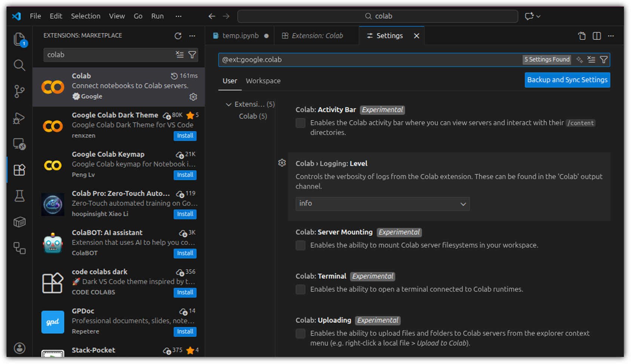Image resolution: width=631 pixels, height=364 pixels.
Task: Open the Accounts icon in activity bar
Action: 19,348
